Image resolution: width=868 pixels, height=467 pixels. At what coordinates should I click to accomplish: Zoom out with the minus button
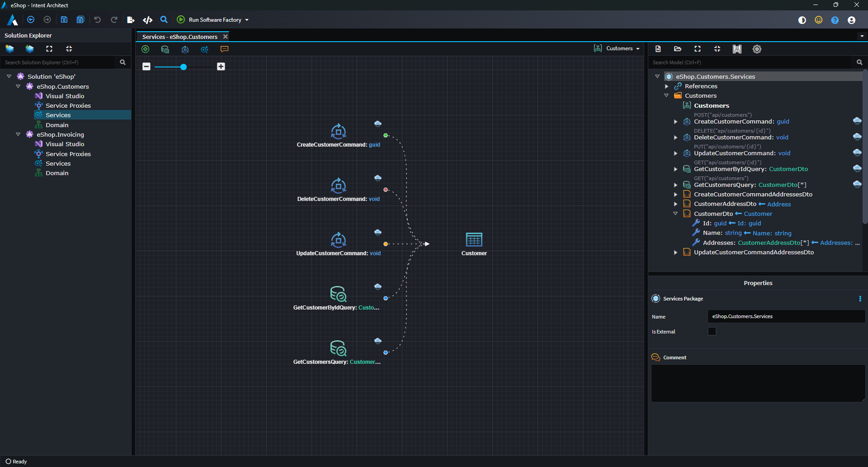click(x=146, y=67)
